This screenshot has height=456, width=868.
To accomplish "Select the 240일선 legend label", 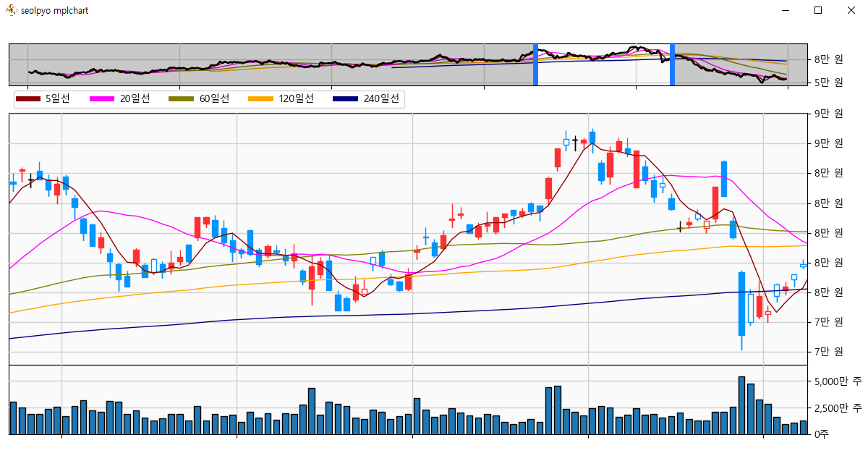I will tap(381, 99).
